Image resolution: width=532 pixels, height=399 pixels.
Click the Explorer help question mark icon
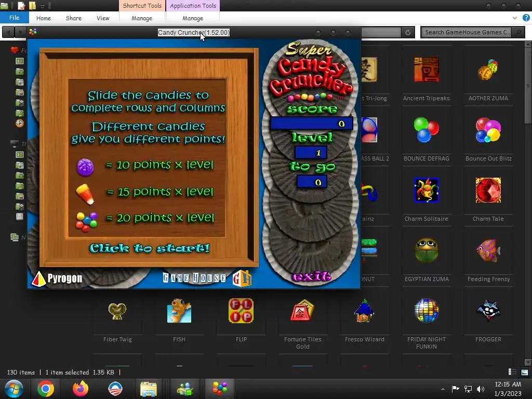click(526, 18)
